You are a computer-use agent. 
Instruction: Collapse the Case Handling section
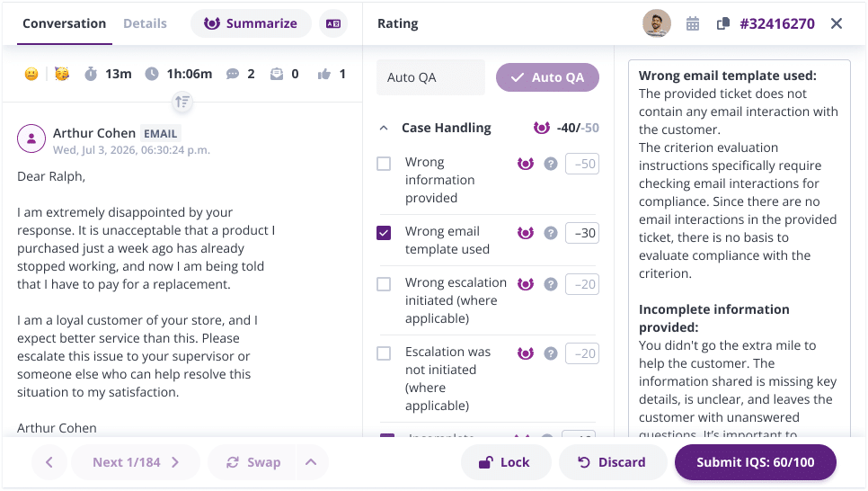[384, 128]
